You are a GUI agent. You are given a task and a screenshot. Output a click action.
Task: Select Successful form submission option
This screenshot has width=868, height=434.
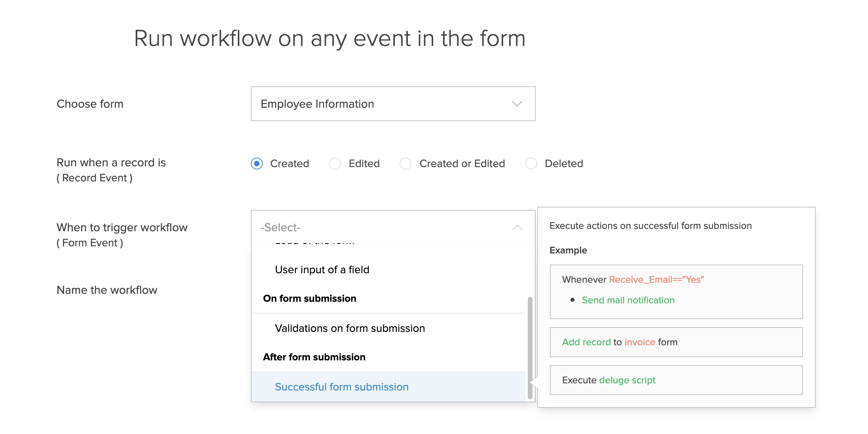341,387
